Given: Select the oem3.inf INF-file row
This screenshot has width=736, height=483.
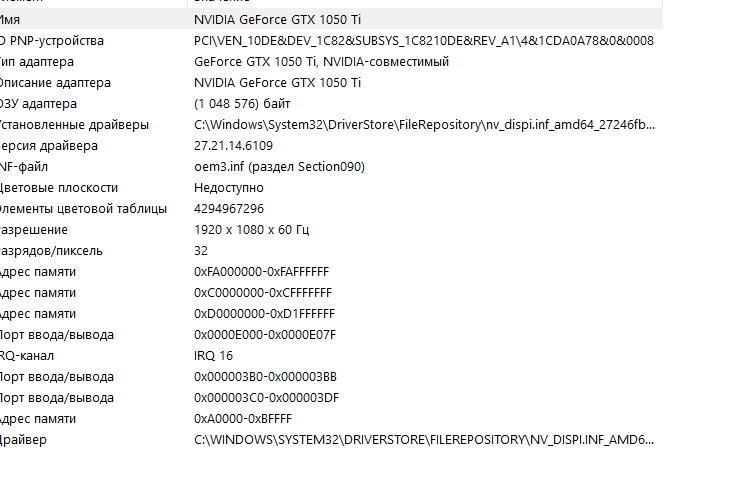Looking at the screenshot, I should click(331, 167).
